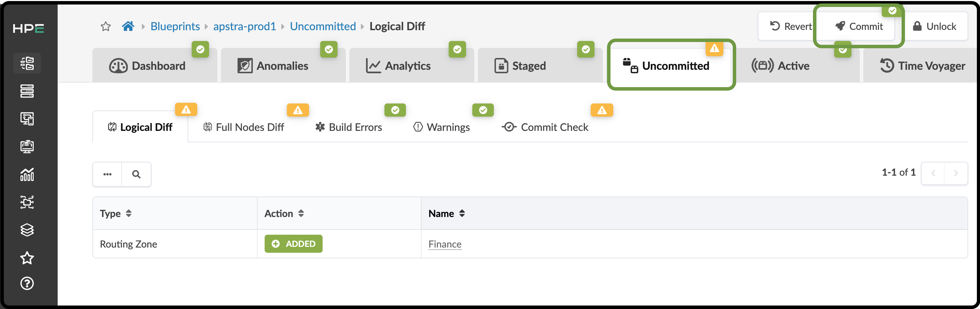Switch to the Dashboard tab
The width and height of the screenshot is (980, 309).
coord(155,66)
